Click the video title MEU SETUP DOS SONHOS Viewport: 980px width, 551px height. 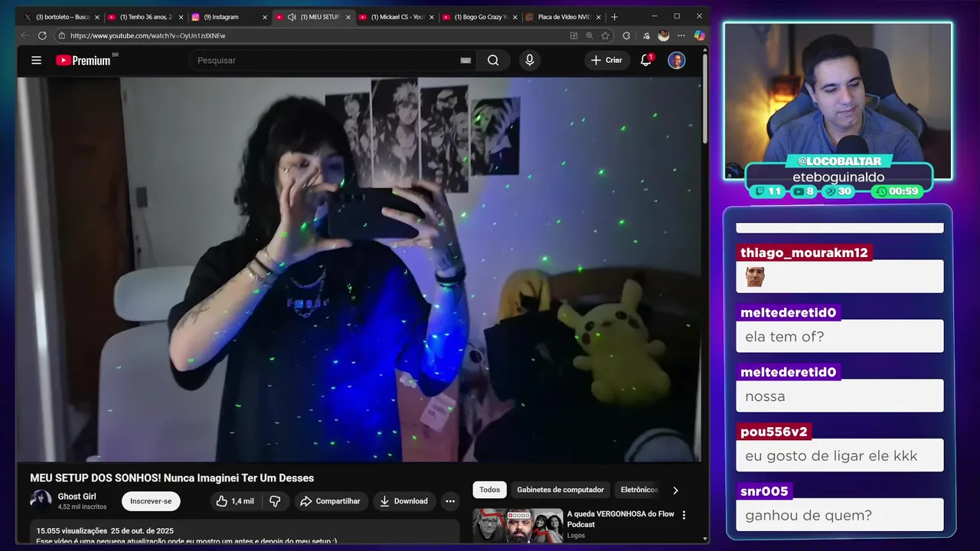172,478
